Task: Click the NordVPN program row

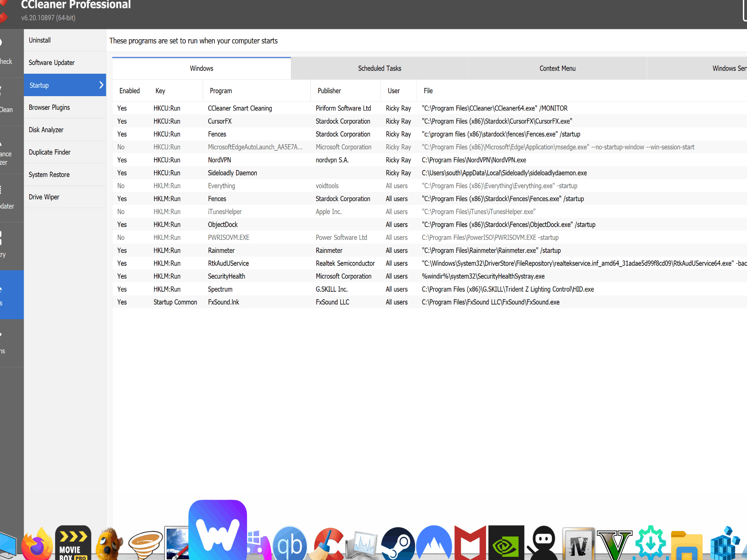Action: click(x=430, y=160)
